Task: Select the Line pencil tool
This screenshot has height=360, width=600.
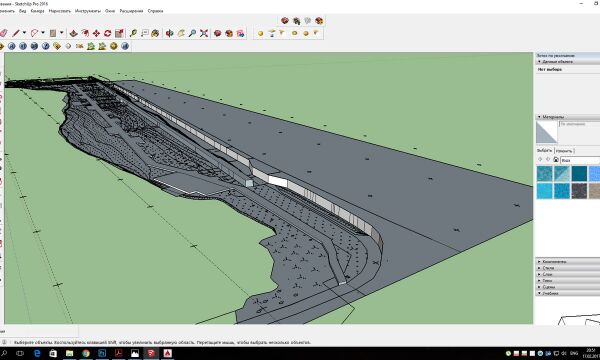Action: click(x=16, y=33)
